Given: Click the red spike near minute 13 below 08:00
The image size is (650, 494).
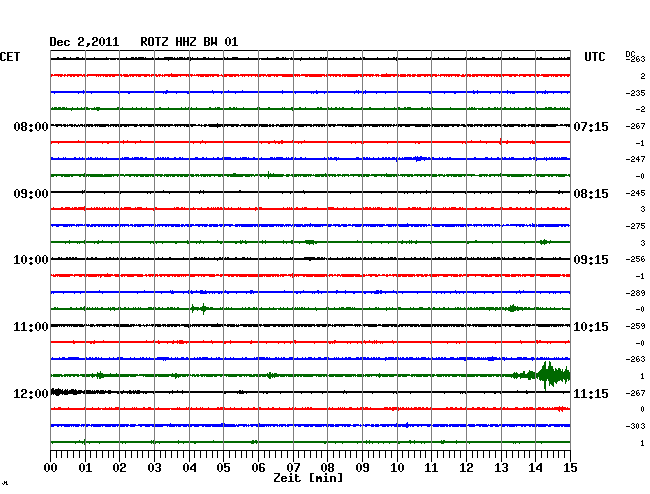Looking at the screenshot, I should pos(501,142).
